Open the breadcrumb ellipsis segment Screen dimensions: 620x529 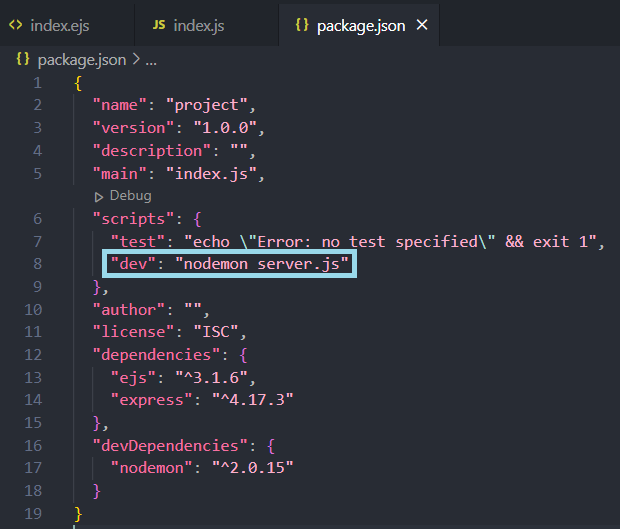point(151,62)
